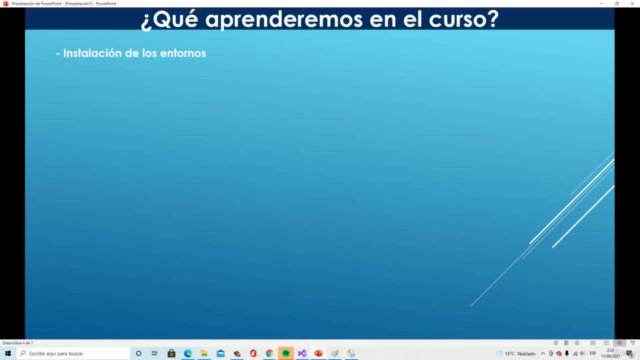The image size is (640, 360).
Task: Open network settings from system tray
Action: click(x=575, y=353)
